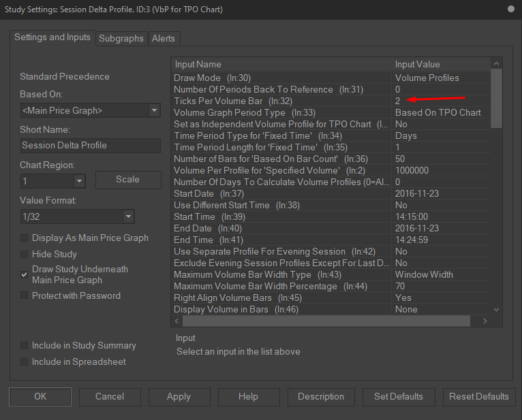Click the Window Width value cell
This screenshot has height=420, width=522.
[441, 275]
